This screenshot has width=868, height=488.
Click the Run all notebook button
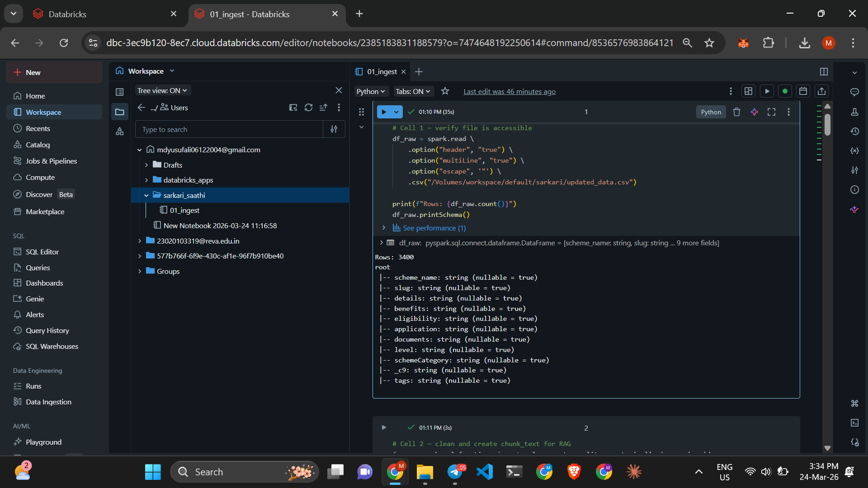(767, 91)
